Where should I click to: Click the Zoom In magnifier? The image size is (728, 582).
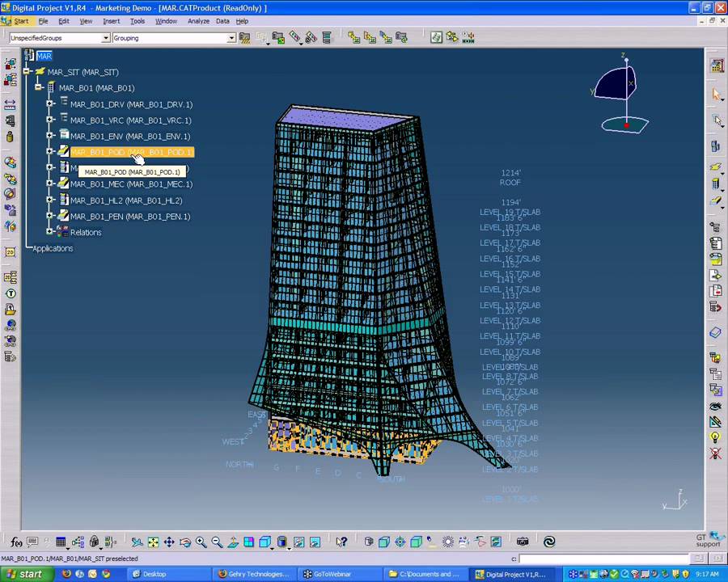[x=201, y=542]
